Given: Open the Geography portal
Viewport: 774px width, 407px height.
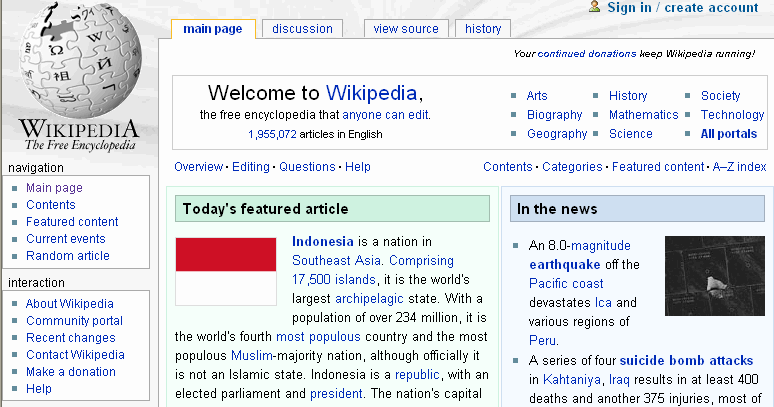Looking at the screenshot, I should tap(557, 134).
